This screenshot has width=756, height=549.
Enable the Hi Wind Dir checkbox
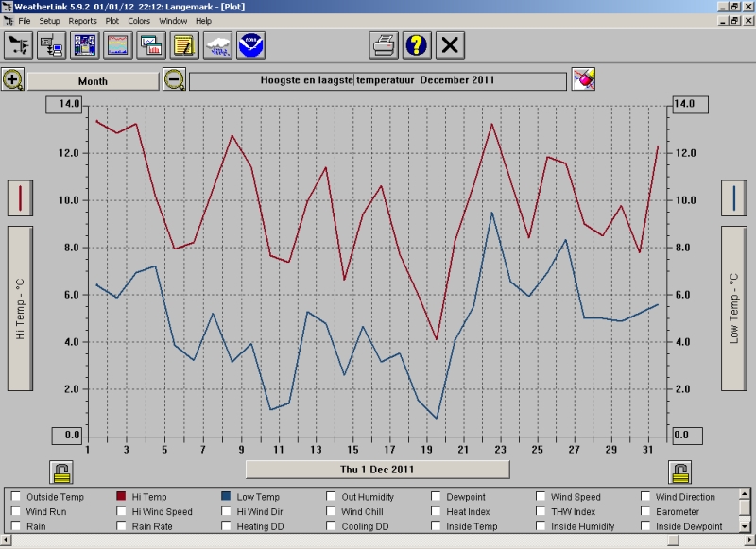pos(226,511)
